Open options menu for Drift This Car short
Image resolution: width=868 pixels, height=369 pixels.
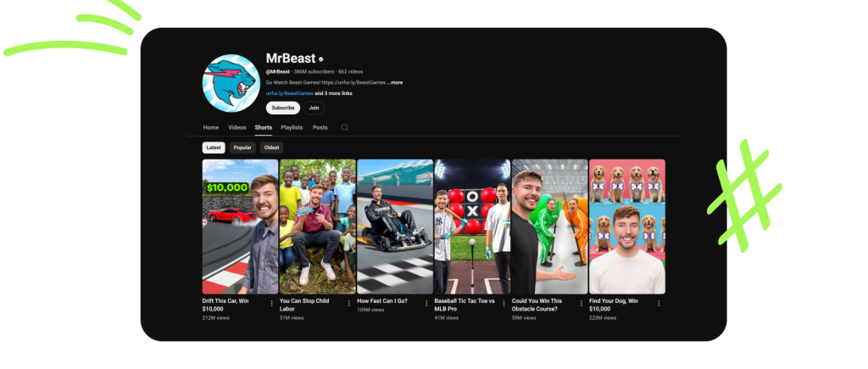272,303
